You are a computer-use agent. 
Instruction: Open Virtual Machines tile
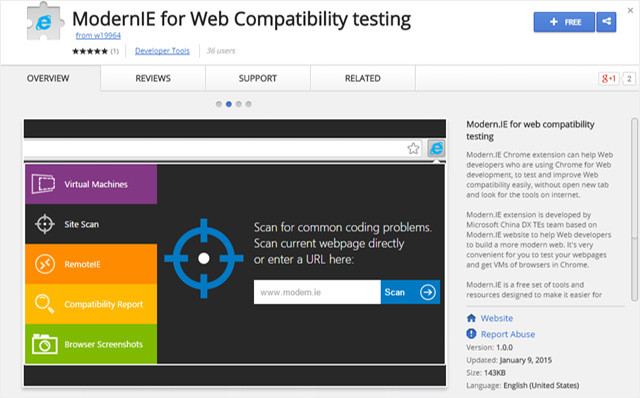(x=91, y=184)
